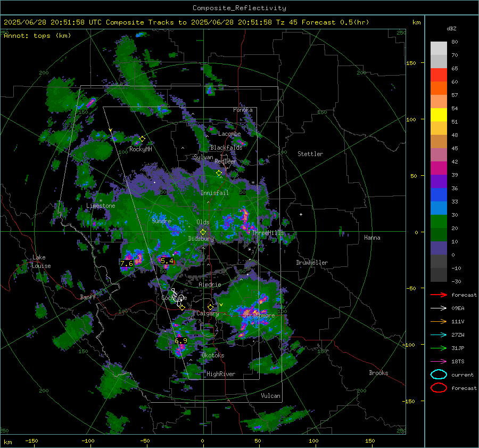This screenshot has height=448, width=479.
Task: Click the ThreeHills town label
Action: [x=268, y=233]
